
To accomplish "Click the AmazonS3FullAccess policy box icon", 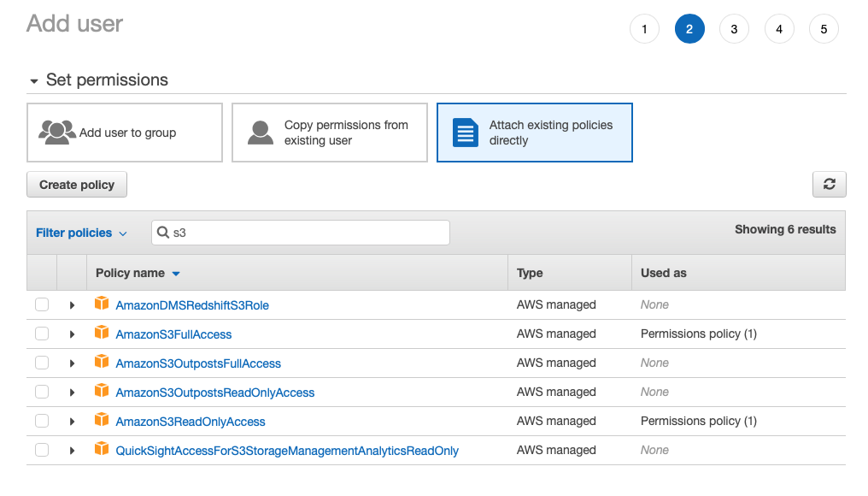I will [x=103, y=334].
